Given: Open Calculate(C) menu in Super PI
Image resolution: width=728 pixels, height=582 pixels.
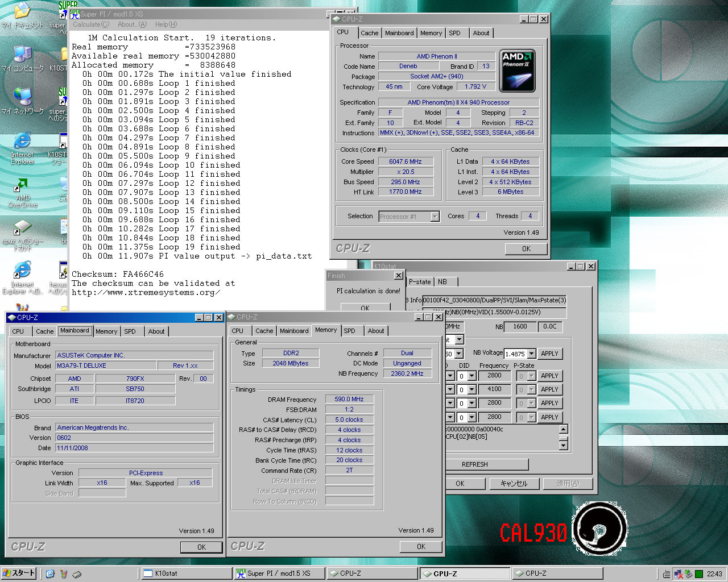Looking at the screenshot, I should [91, 24].
